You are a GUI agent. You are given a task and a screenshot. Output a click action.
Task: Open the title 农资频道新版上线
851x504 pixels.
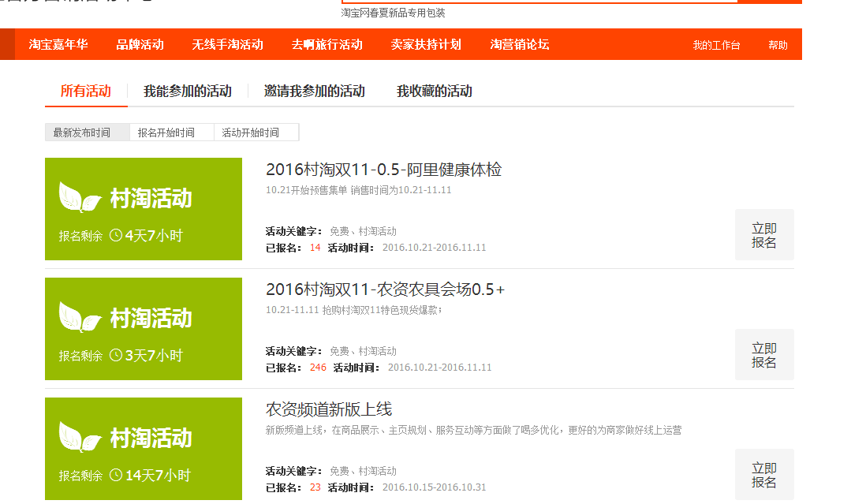tap(329, 409)
